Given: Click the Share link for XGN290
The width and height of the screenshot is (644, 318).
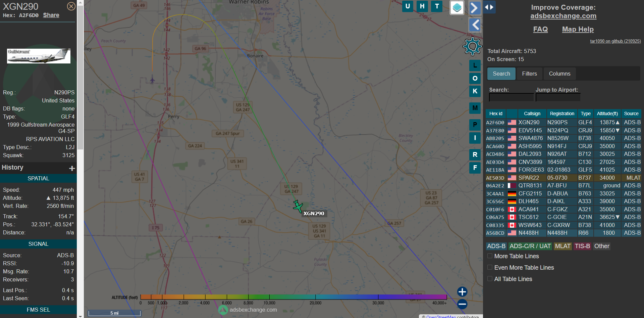Looking at the screenshot, I should pyautogui.click(x=51, y=15).
